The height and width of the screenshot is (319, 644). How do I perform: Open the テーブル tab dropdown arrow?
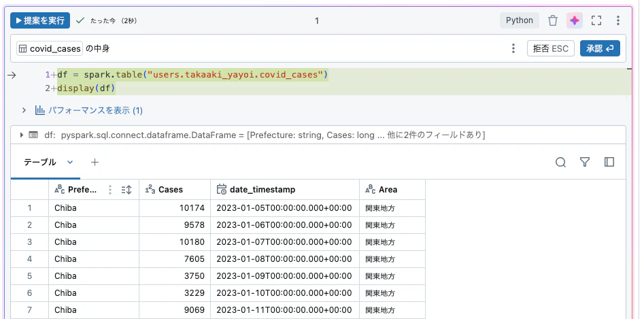click(70, 162)
